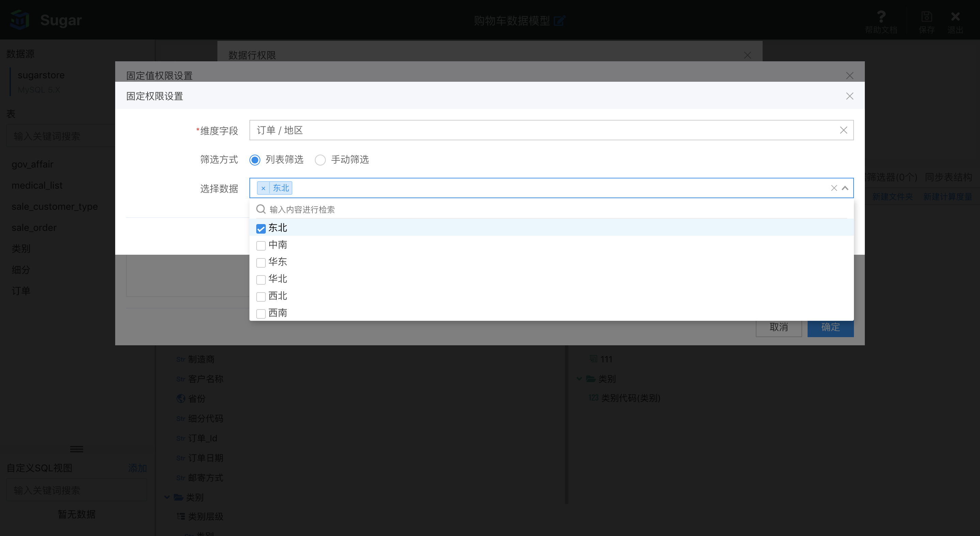Collapse the 类别 folder in middle field list
This screenshot has height=536, width=980.
(167, 497)
